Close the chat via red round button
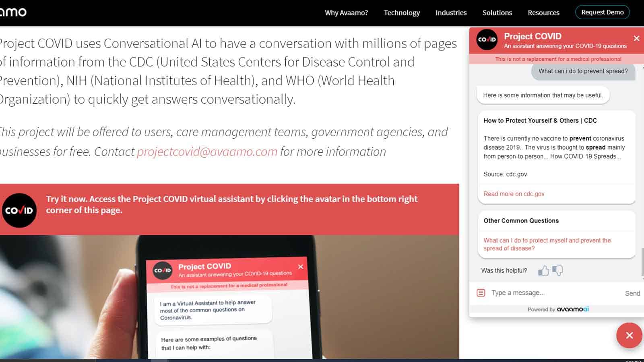The height and width of the screenshot is (362, 644). (630, 335)
